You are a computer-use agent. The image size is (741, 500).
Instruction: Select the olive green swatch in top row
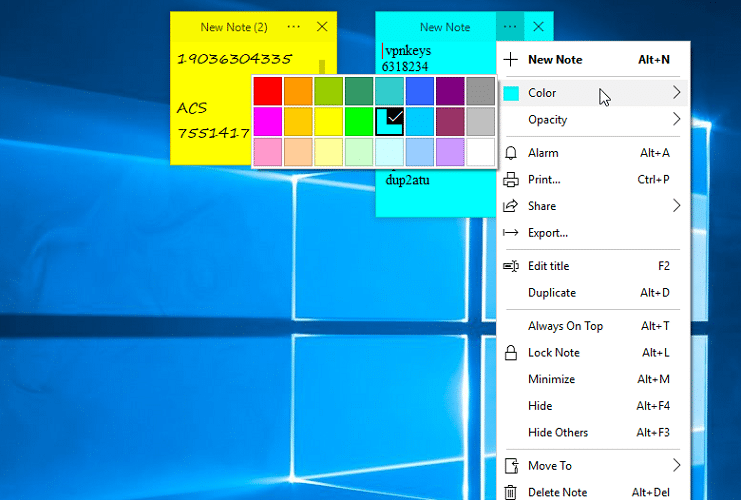pos(328,91)
